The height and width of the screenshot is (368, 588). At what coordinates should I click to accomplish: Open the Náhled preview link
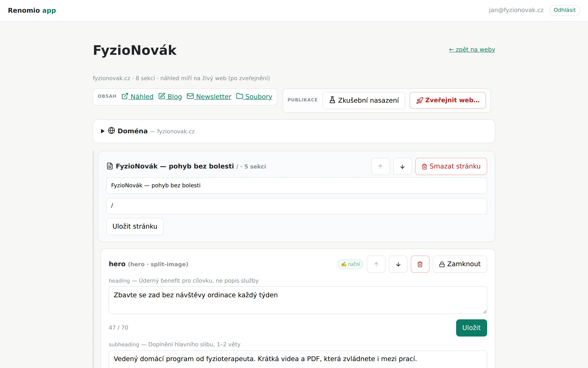138,97
